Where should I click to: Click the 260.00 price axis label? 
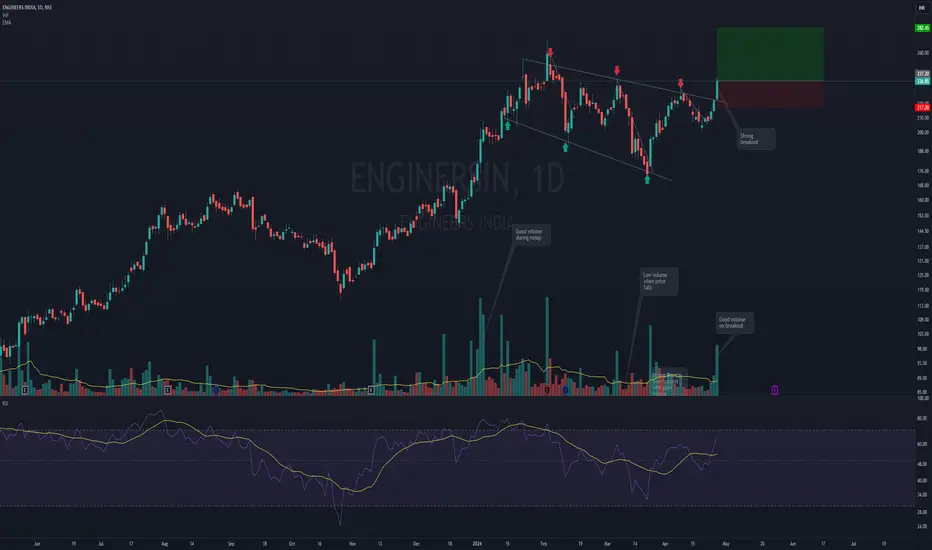922,52
